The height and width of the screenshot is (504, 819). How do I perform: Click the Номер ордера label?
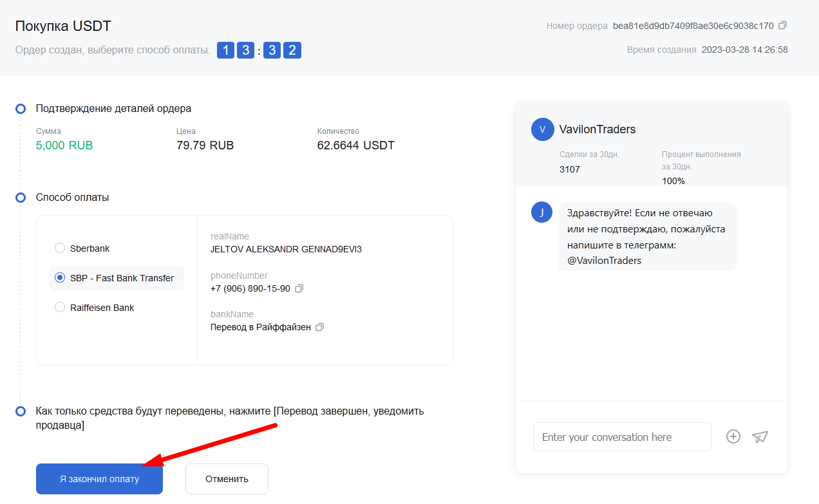[x=577, y=26]
